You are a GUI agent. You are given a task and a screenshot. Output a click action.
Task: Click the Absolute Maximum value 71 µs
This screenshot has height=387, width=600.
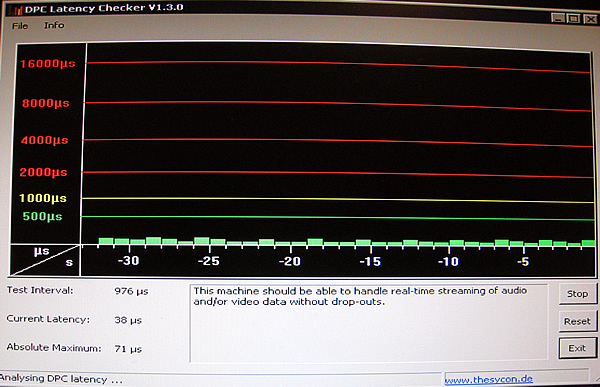pyautogui.click(x=128, y=349)
